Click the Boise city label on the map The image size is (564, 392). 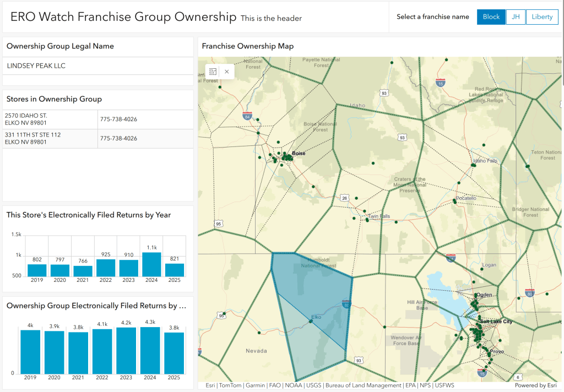(x=299, y=153)
